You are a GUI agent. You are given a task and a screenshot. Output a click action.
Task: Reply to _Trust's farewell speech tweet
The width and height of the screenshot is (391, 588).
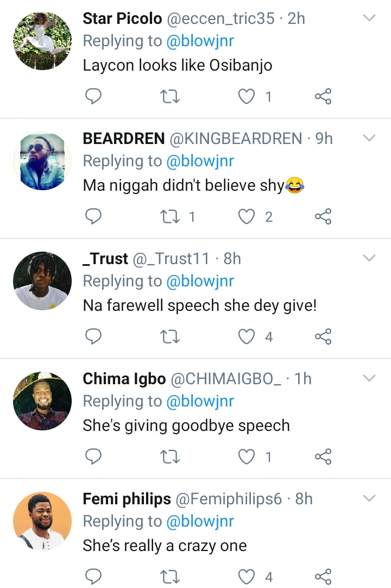point(94,337)
